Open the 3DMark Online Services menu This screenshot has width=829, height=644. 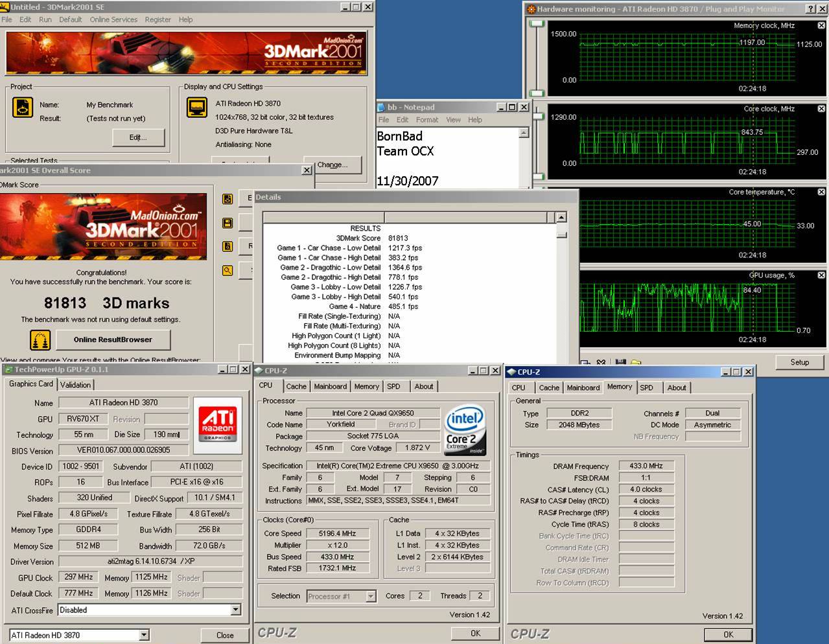pyautogui.click(x=113, y=19)
